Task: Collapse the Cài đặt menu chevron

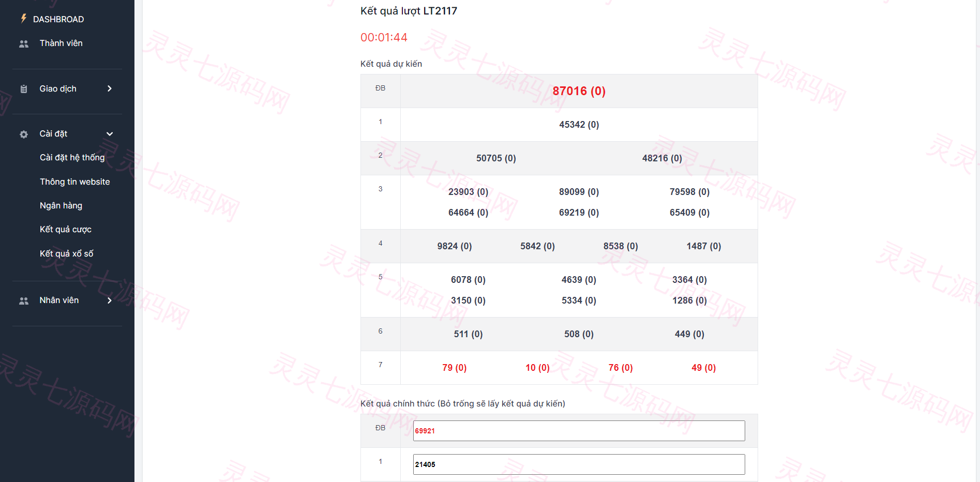Action: click(x=110, y=134)
